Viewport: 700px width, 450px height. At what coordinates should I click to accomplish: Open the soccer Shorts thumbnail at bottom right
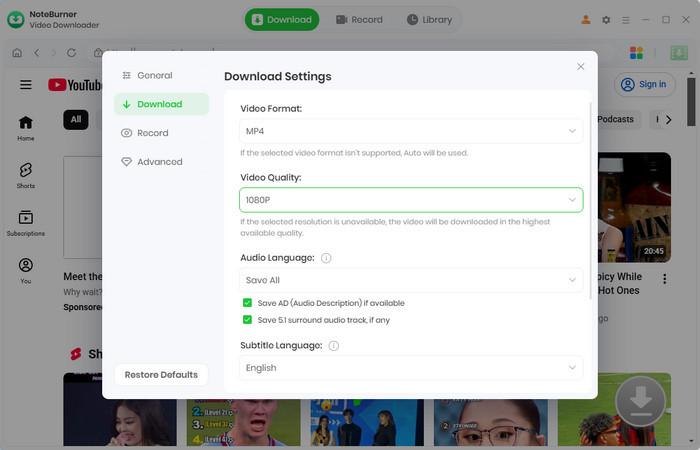(x=614, y=409)
